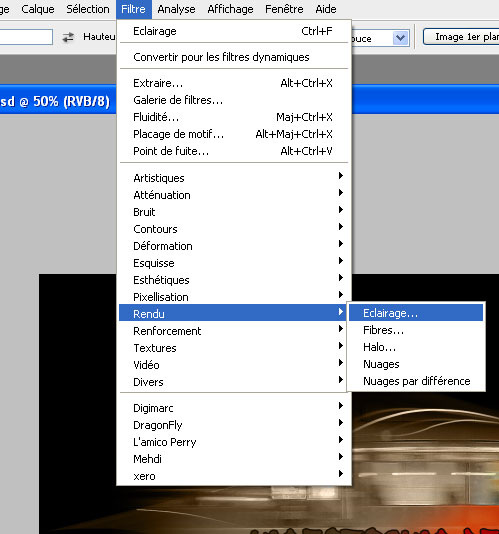This screenshot has height=534, width=499.
Task: Click the swap width and height icon
Action: [x=68, y=37]
